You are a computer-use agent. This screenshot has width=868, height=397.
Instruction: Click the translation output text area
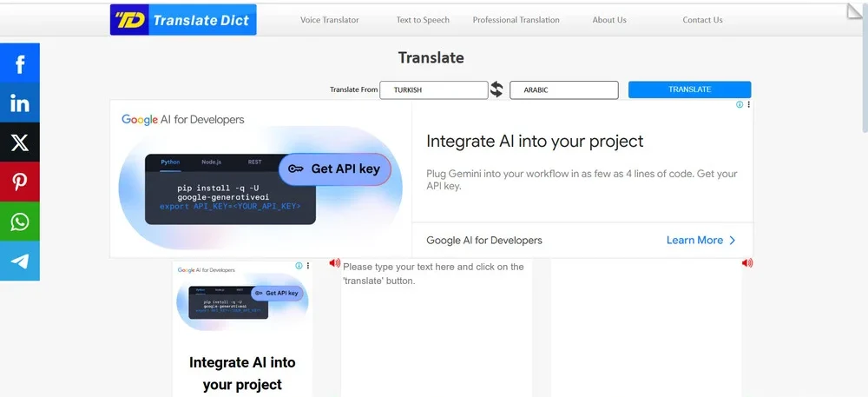(646, 328)
